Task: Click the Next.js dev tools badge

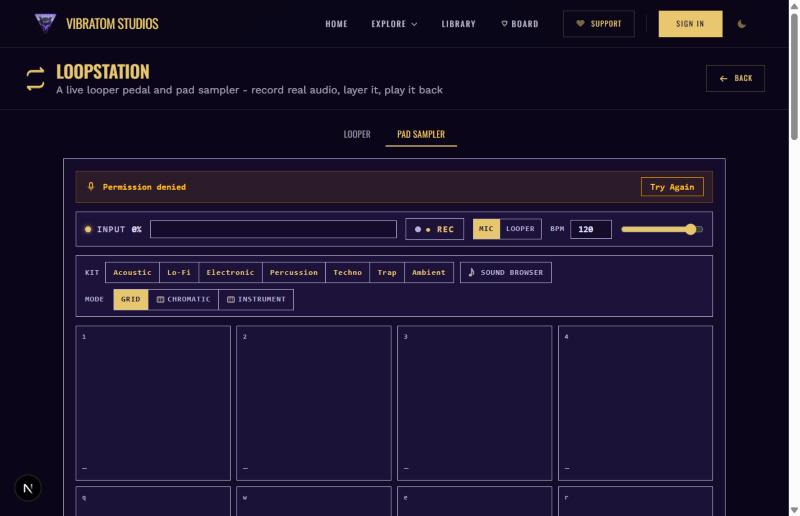Action: pyautogui.click(x=28, y=488)
